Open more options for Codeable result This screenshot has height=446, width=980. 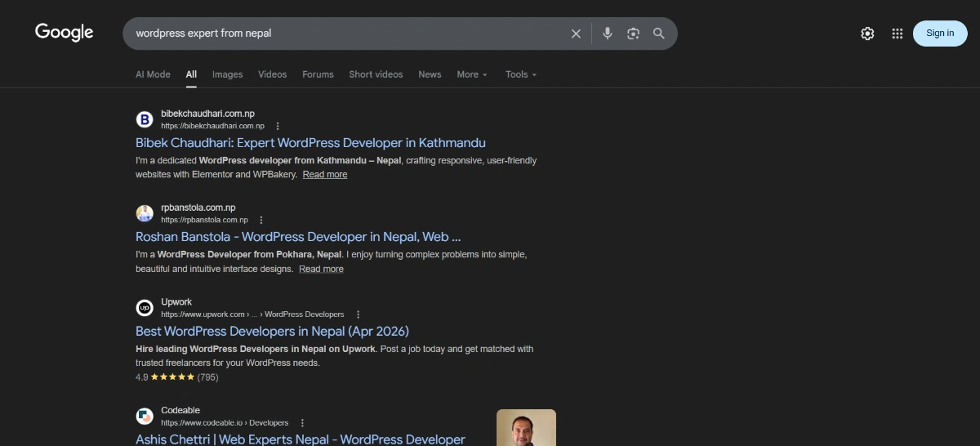tap(302, 423)
